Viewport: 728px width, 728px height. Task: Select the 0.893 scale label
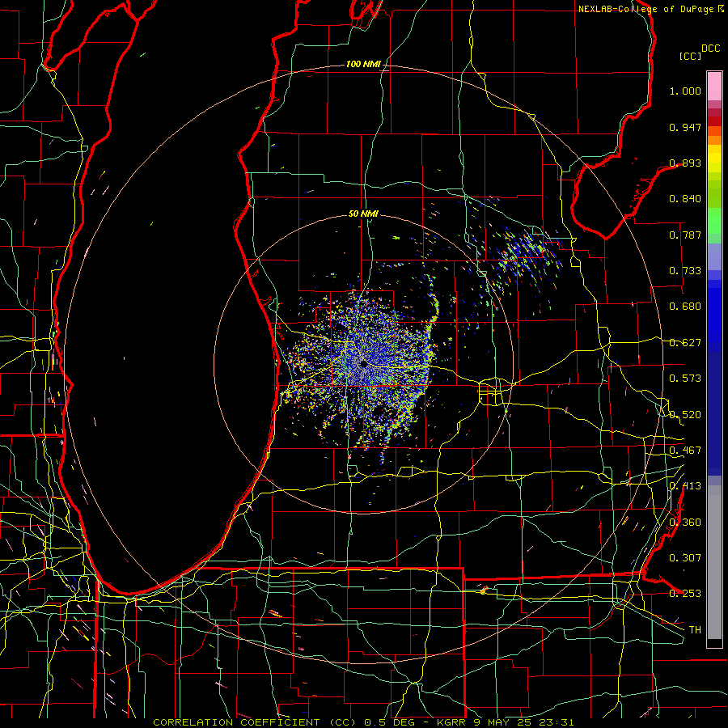coord(685,163)
